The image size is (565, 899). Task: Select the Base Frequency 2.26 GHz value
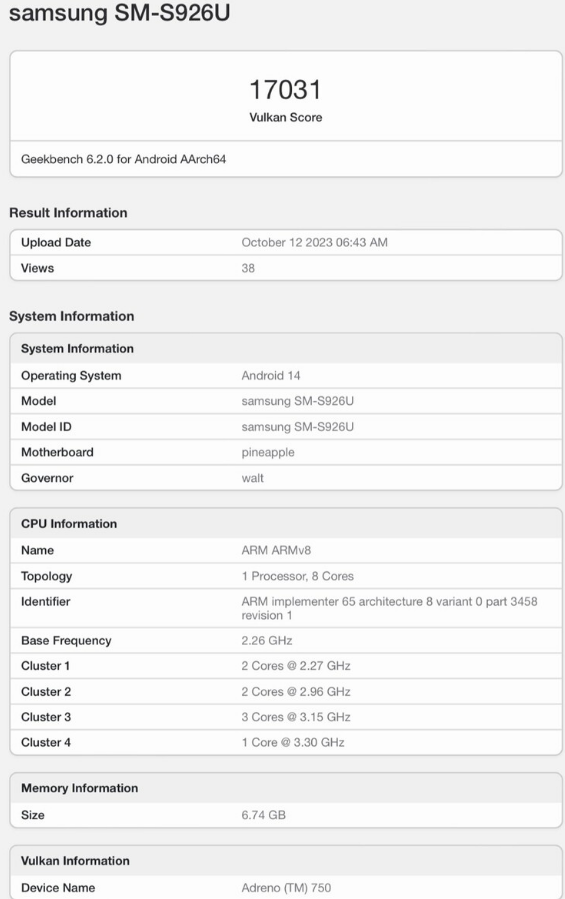pos(267,640)
